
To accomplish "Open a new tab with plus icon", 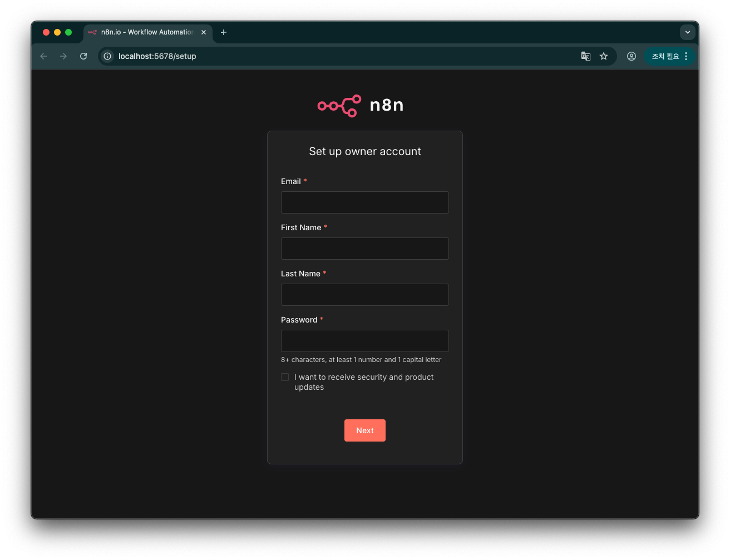I will tap(224, 32).
